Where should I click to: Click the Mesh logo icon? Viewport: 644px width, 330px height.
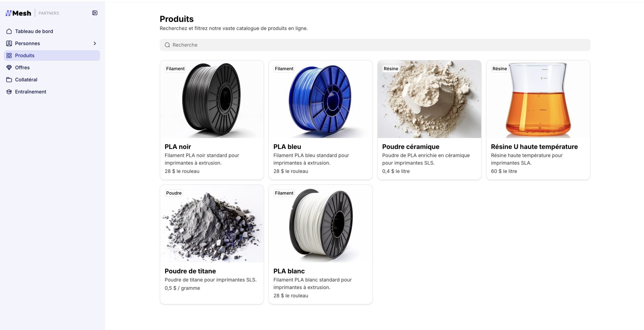click(x=9, y=13)
